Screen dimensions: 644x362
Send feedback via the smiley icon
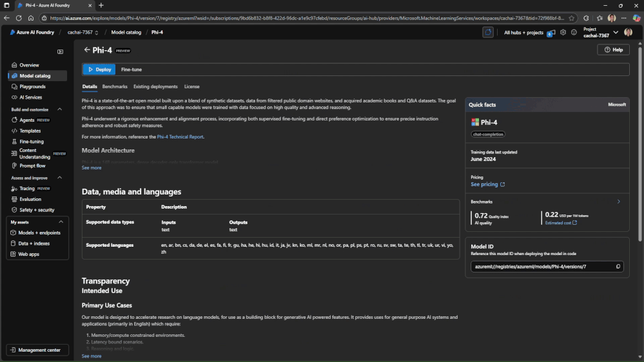(x=574, y=32)
